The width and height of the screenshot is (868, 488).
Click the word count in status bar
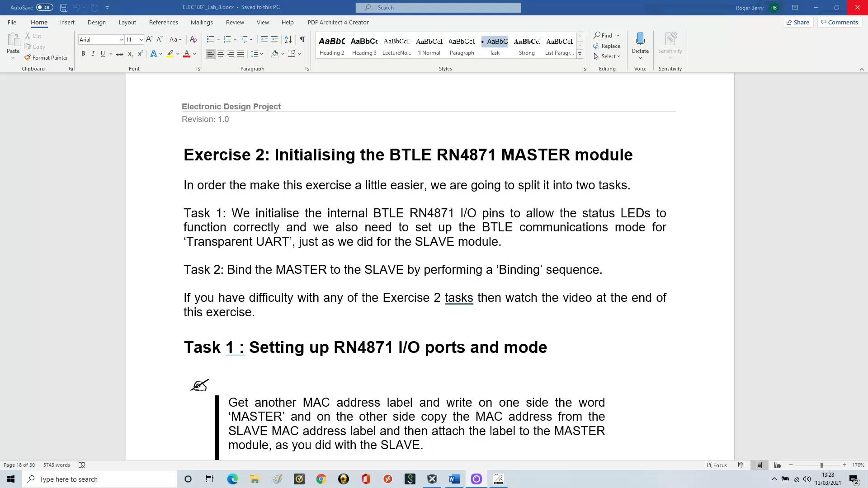[56, 465]
